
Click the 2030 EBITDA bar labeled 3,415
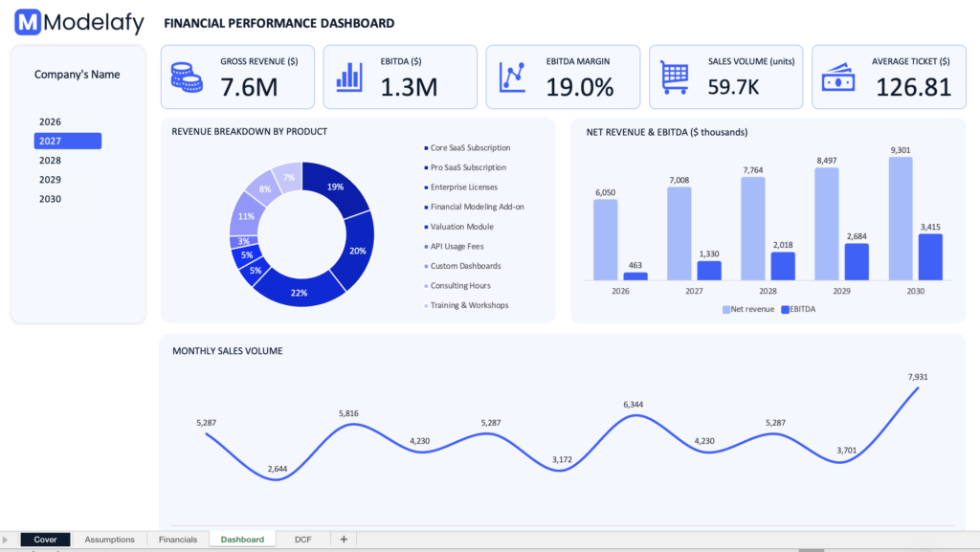point(930,256)
